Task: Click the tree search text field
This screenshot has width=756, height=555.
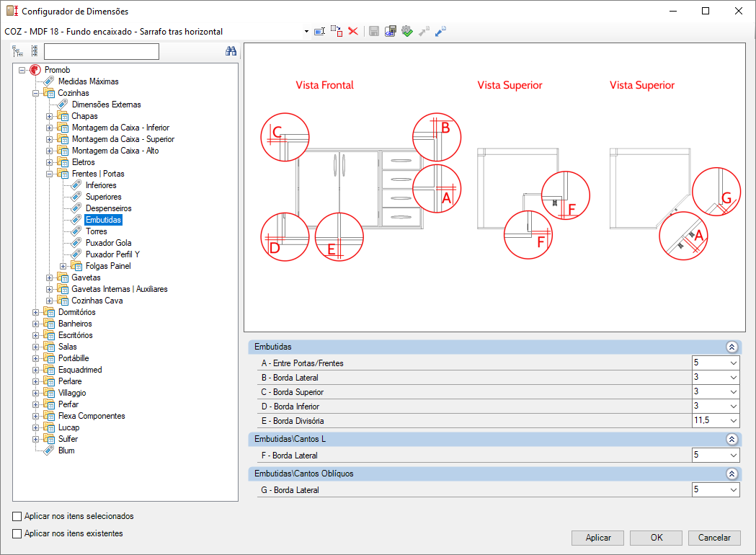Action: [101, 51]
